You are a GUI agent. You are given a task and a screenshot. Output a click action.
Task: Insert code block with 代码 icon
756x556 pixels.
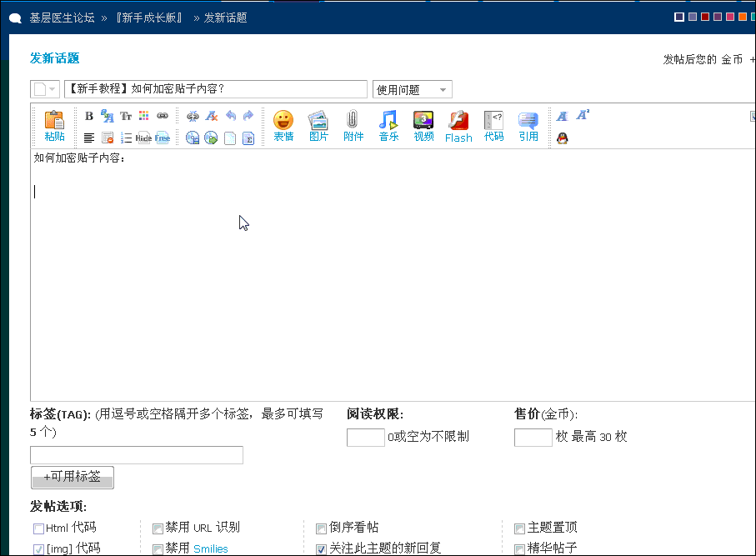tap(493, 125)
